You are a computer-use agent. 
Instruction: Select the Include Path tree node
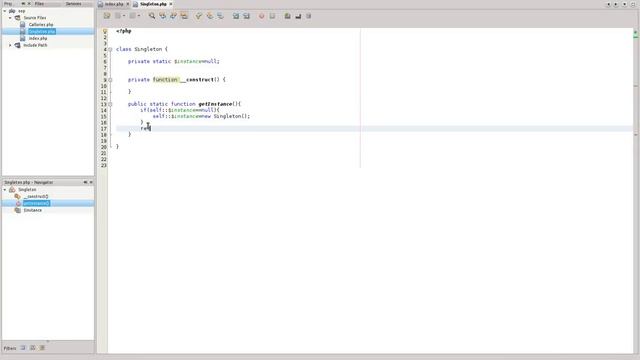tap(35, 45)
